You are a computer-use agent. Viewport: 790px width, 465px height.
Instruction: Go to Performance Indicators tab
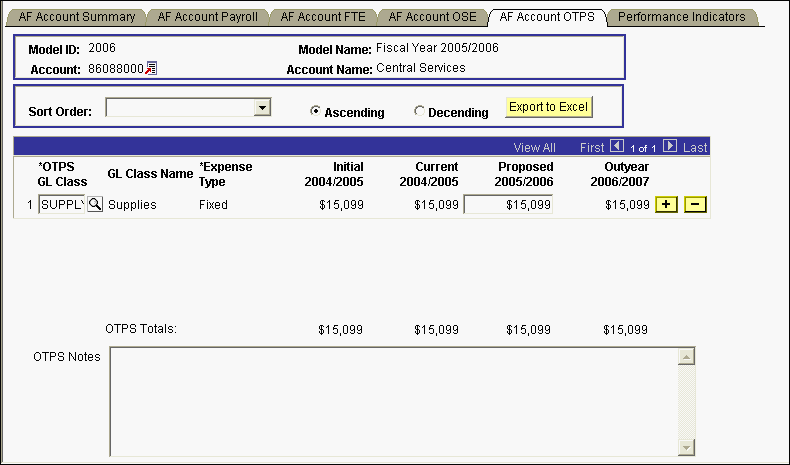(681, 17)
